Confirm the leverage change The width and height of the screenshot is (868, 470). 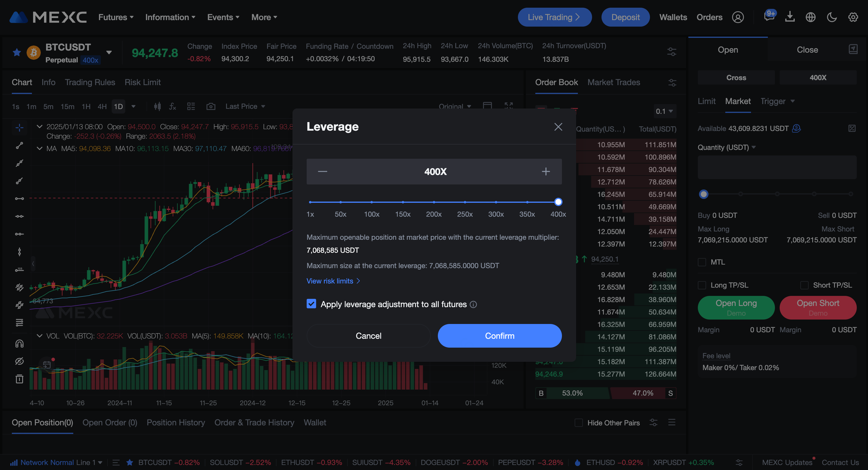pyautogui.click(x=499, y=336)
